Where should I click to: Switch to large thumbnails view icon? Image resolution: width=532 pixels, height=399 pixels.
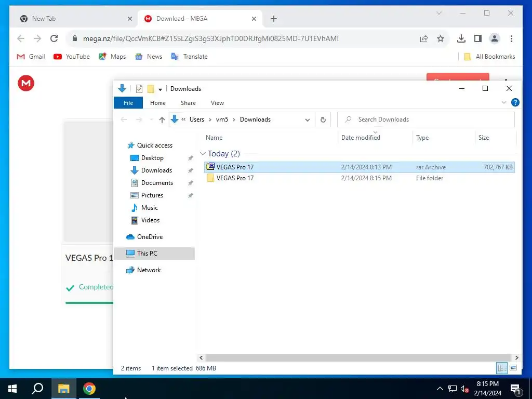pos(513,368)
